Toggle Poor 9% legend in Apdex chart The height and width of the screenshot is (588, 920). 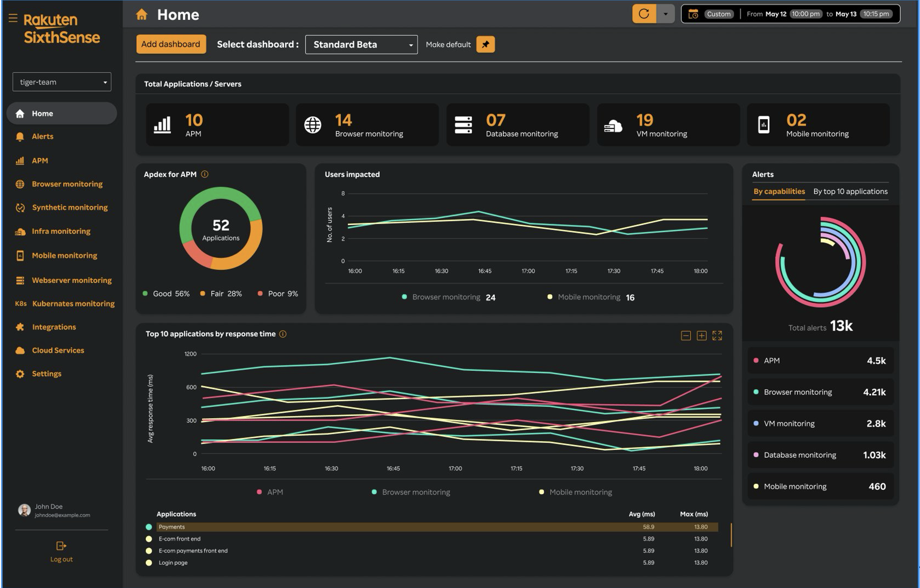(278, 294)
